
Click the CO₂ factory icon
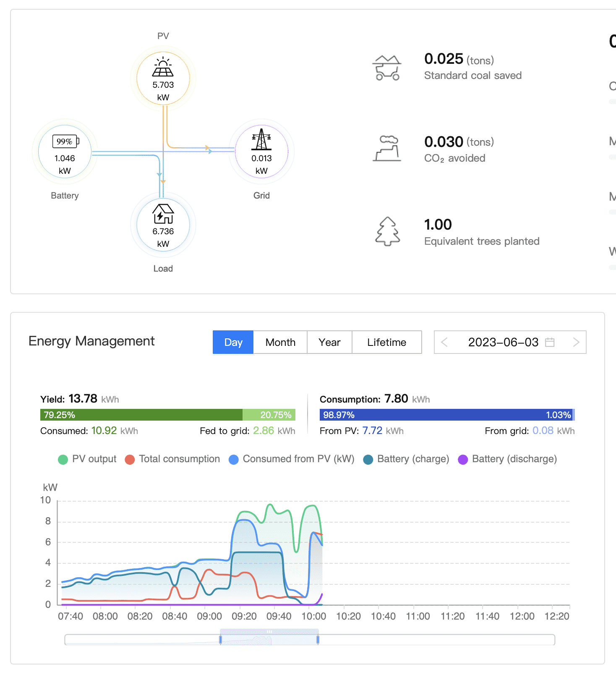click(387, 149)
